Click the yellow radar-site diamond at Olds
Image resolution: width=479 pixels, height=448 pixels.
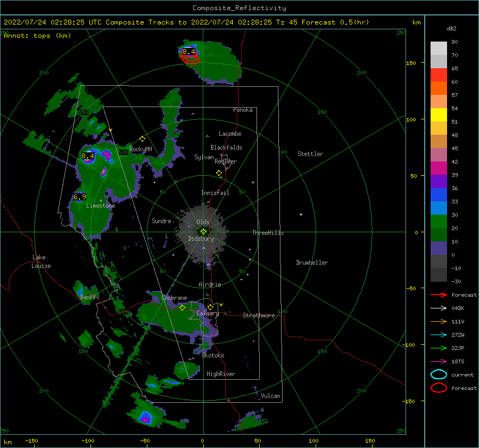[203, 232]
